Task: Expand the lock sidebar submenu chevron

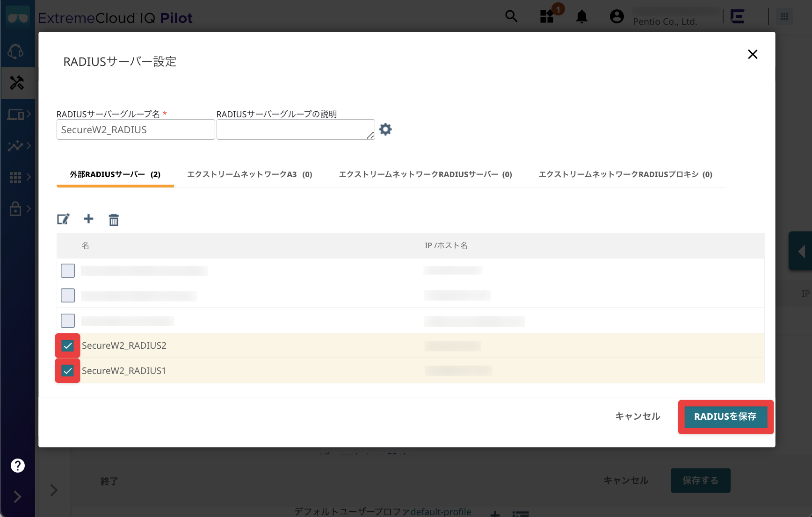Action: 29,208
